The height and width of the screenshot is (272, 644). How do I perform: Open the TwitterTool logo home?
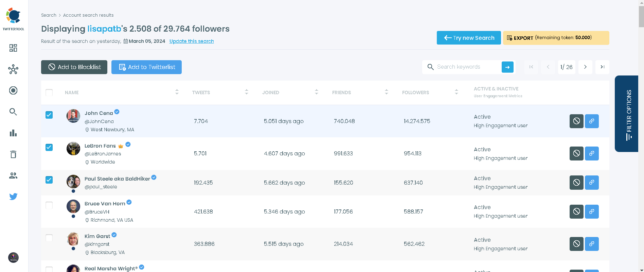(x=14, y=19)
